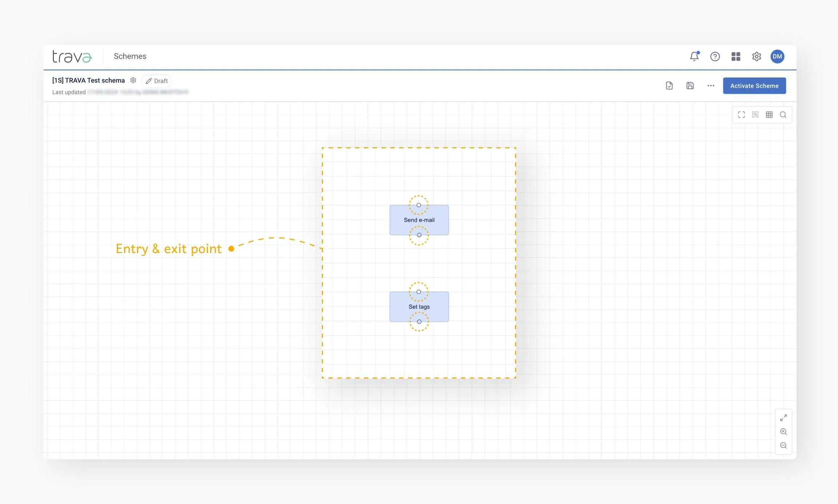The width and height of the screenshot is (838, 504).
Task: Select the Send e-mail node
Action: [x=419, y=220]
